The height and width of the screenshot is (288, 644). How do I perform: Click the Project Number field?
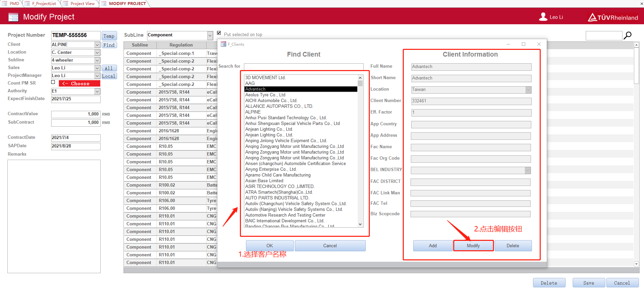pyautogui.click(x=76, y=35)
